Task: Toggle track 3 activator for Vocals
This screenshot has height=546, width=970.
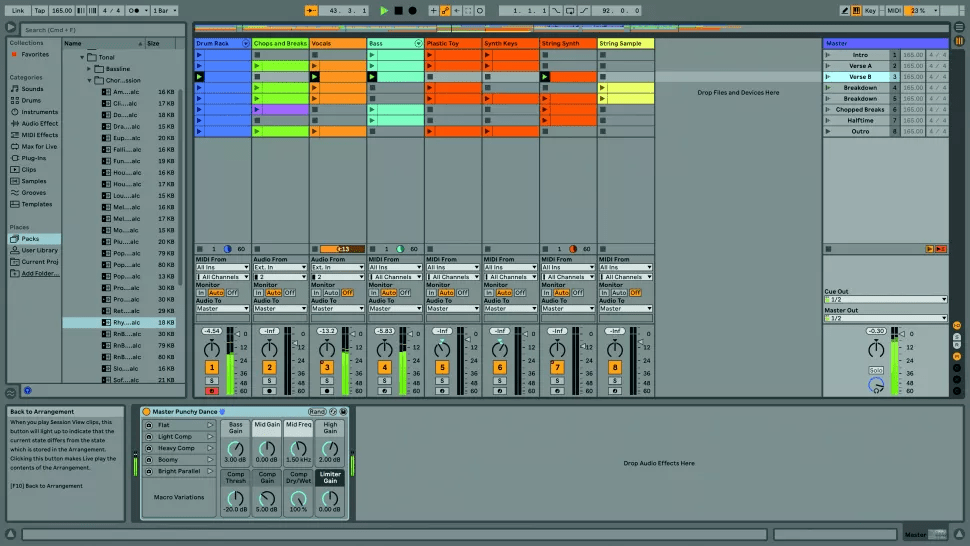Action: [326, 367]
